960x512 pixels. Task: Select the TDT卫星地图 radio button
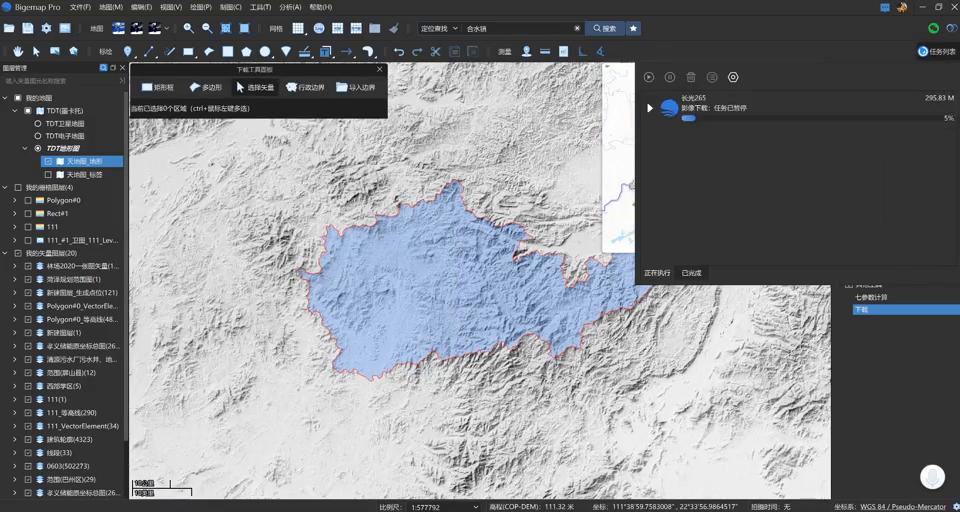[x=38, y=123]
